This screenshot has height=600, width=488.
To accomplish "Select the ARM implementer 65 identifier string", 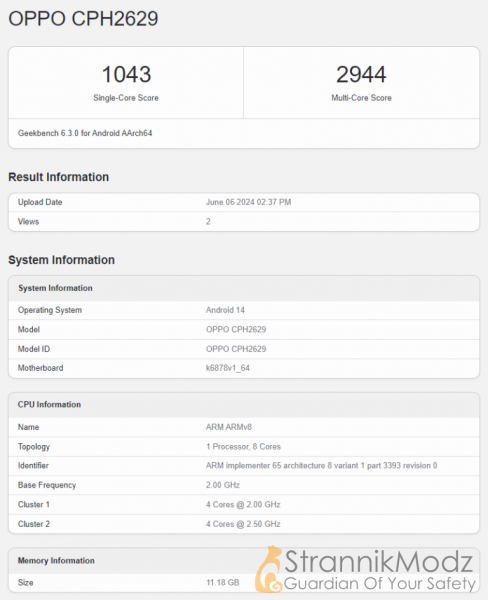I will click(322, 466).
